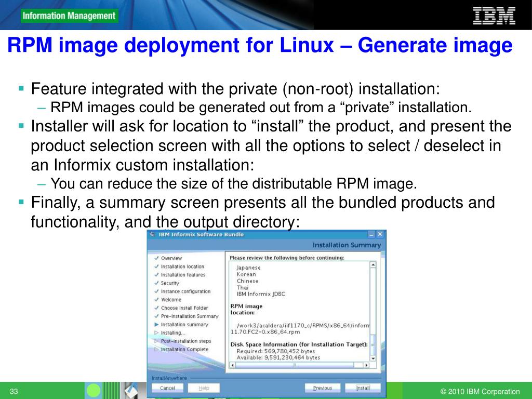Viewport: 532px width, 399px height.
Task: Click the Cancel button
Action: coord(167,388)
